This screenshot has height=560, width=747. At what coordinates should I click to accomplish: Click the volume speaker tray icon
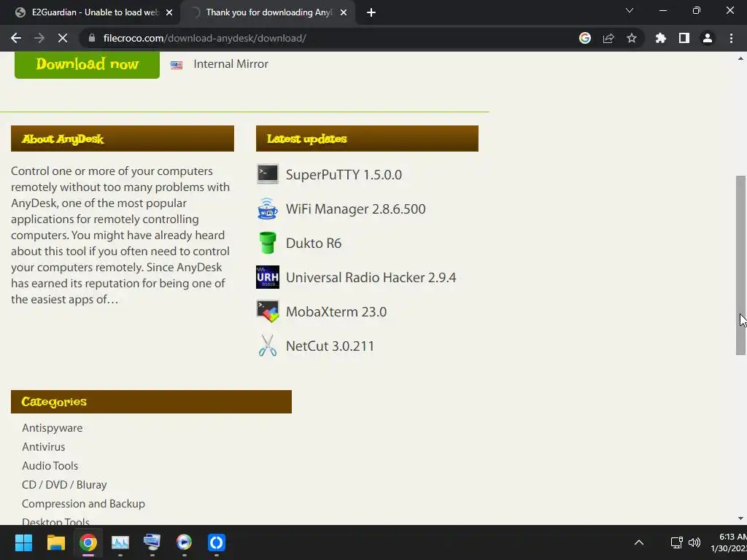pos(694,542)
